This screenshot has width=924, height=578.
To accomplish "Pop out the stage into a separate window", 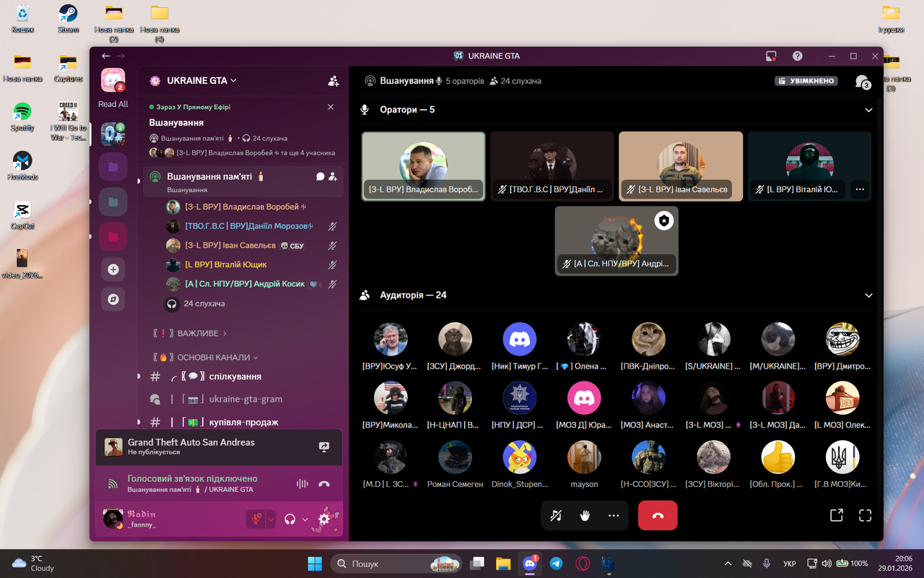I will (837, 515).
